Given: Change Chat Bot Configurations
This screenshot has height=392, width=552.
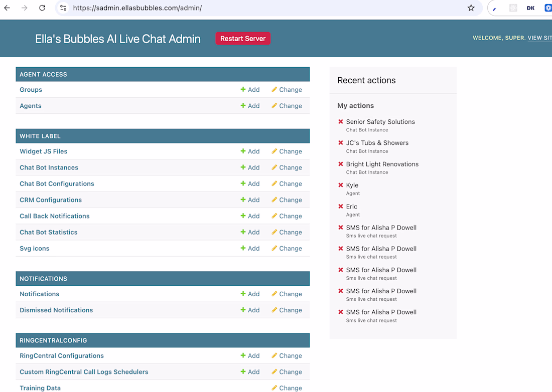Looking at the screenshot, I should (x=287, y=184).
